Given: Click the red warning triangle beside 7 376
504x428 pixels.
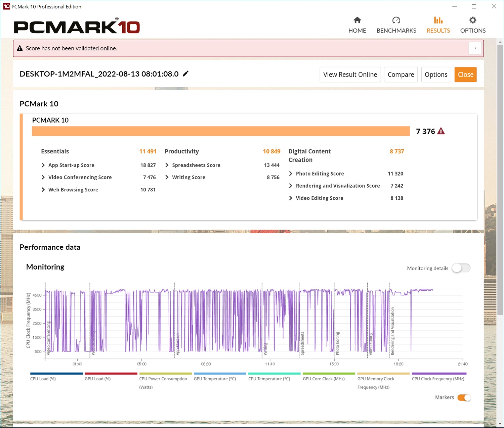Looking at the screenshot, I should tap(441, 131).
